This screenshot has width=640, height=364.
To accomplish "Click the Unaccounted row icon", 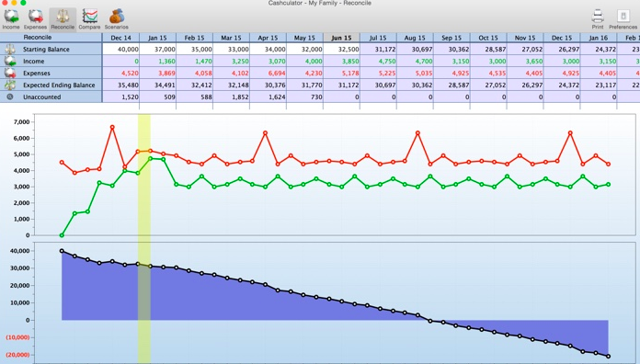I will click(10, 97).
